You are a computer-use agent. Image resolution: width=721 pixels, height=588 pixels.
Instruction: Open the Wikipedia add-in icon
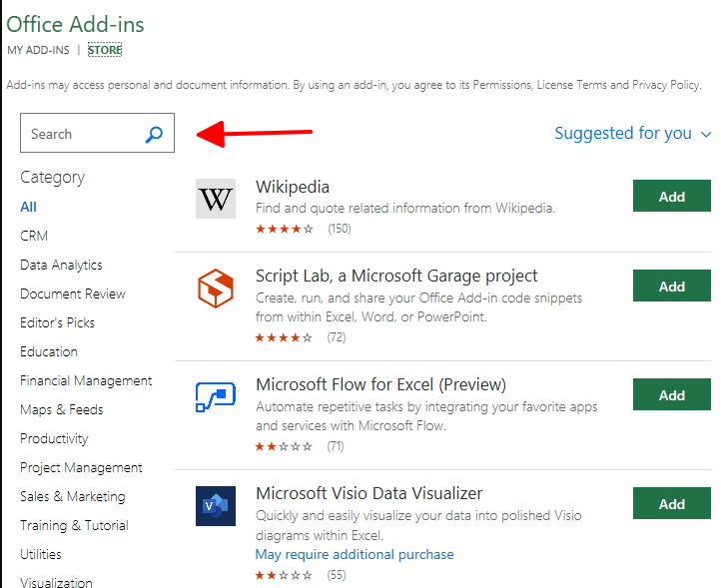pyautogui.click(x=216, y=199)
